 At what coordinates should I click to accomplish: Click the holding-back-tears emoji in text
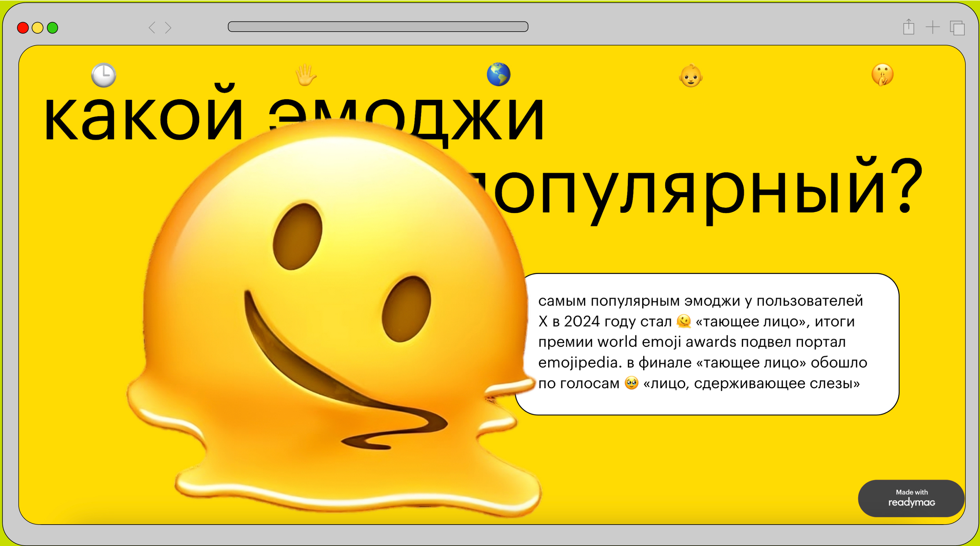point(632,383)
